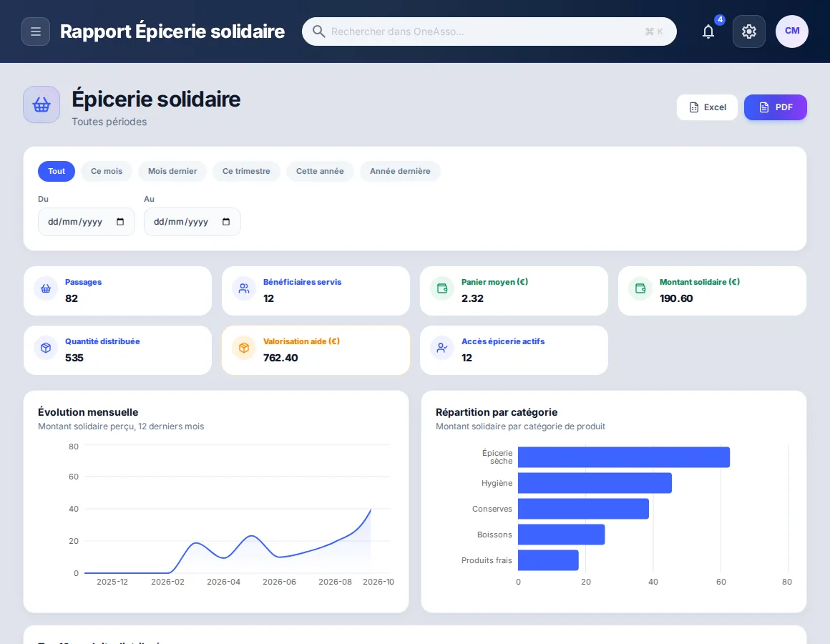Open the calendar picker for the Du date
The width and height of the screenshot is (830, 644).
coord(120,222)
